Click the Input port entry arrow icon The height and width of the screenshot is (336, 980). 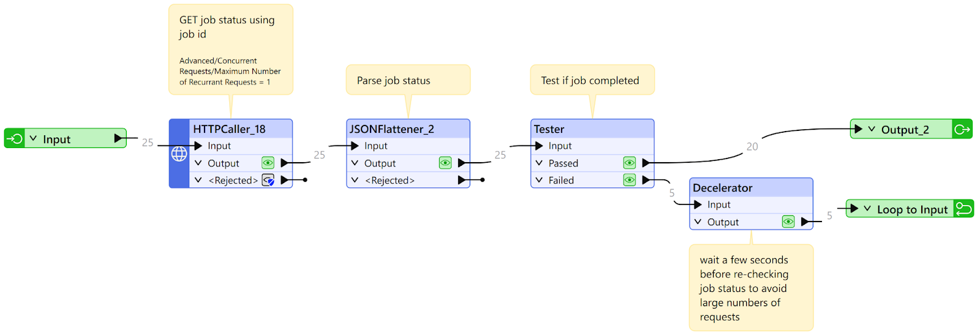click(15, 139)
